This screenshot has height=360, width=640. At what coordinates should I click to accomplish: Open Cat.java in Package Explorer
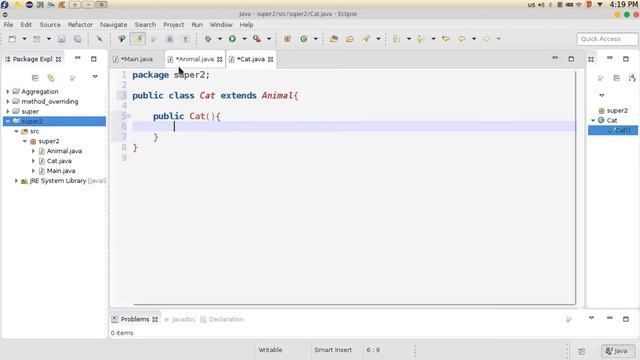59,161
